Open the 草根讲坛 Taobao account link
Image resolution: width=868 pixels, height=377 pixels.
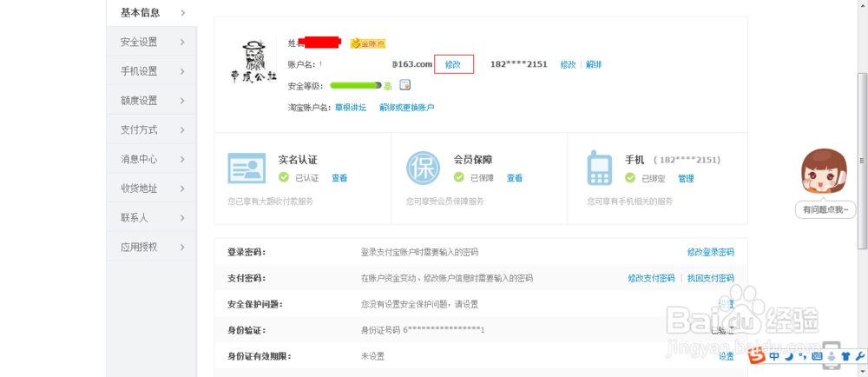[x=351, y=108]
